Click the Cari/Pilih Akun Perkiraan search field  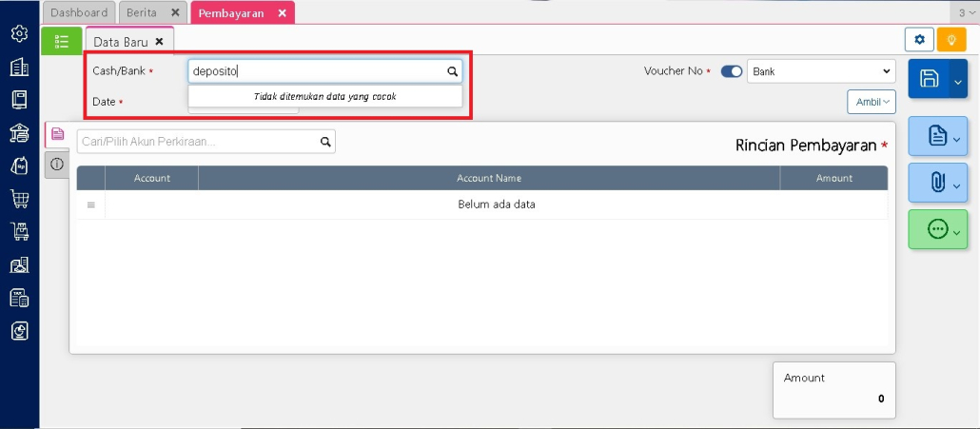point(197,142)
